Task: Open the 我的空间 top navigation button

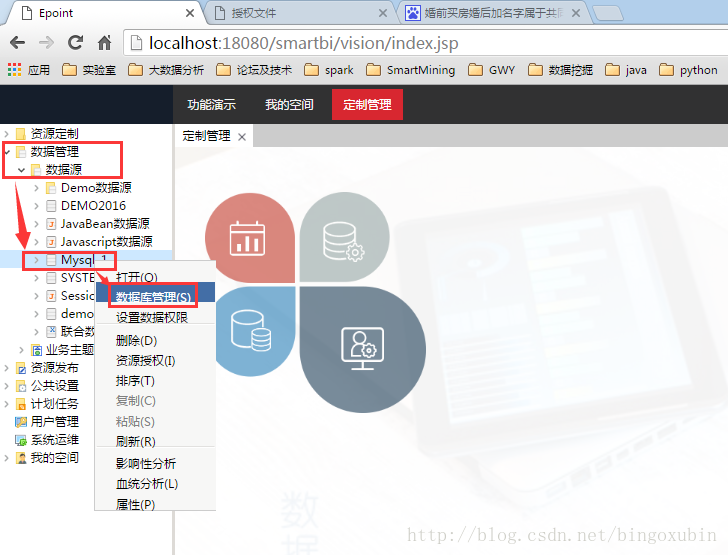Action: pos(289,104)
